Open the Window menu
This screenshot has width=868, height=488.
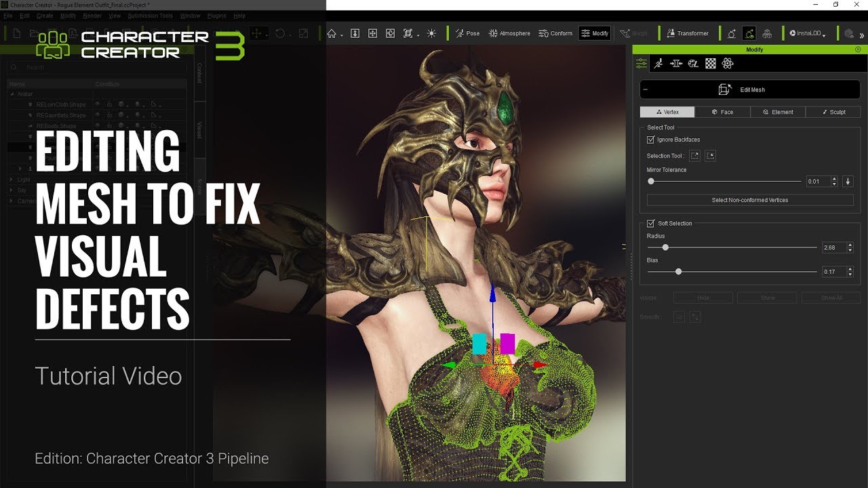point(190,15)
